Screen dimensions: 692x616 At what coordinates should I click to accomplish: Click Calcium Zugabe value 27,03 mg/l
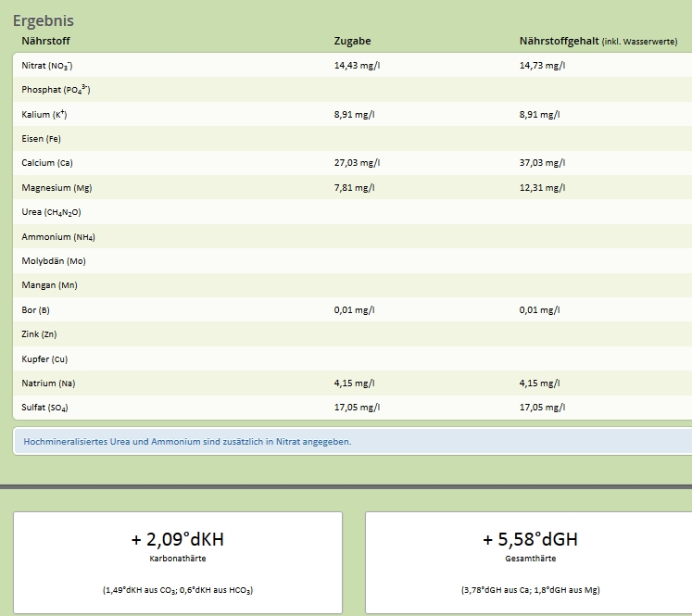click(x=357, y=163)
